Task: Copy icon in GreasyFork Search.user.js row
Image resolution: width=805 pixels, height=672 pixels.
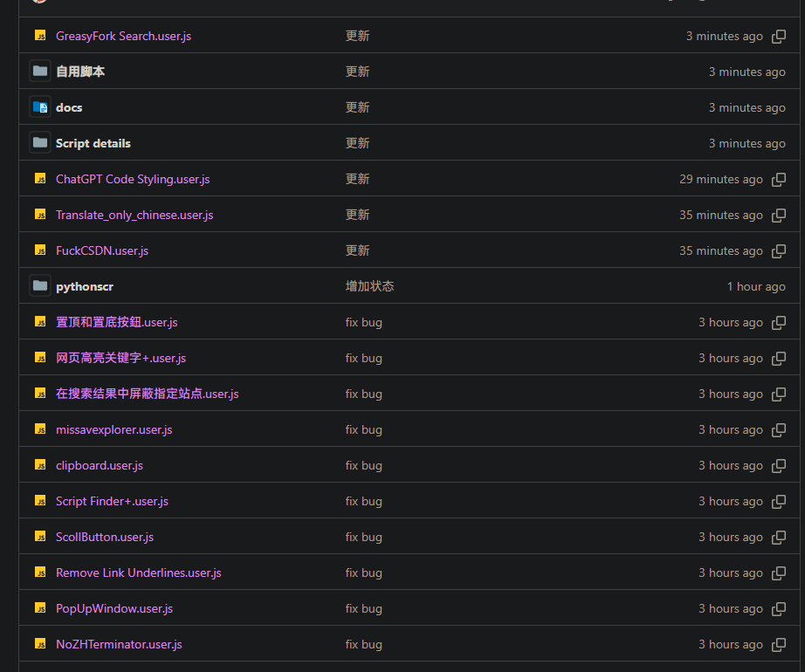Action: click(x=778, y=37)
